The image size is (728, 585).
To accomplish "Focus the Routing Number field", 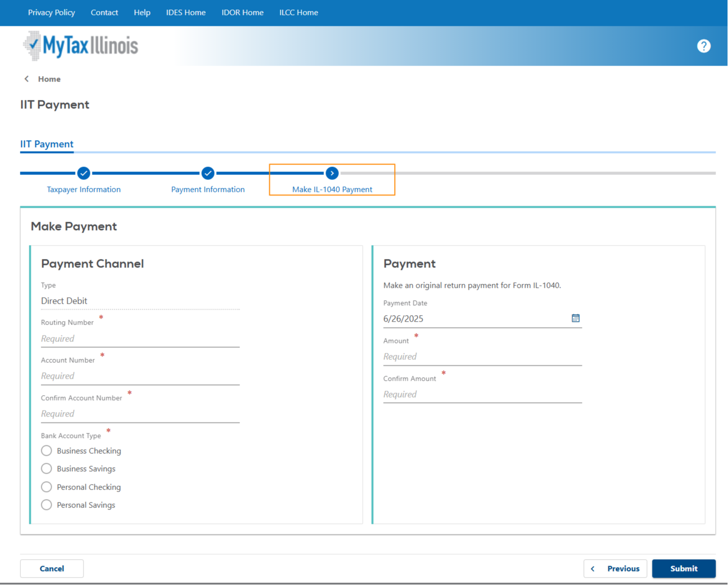I will [140, 338].
